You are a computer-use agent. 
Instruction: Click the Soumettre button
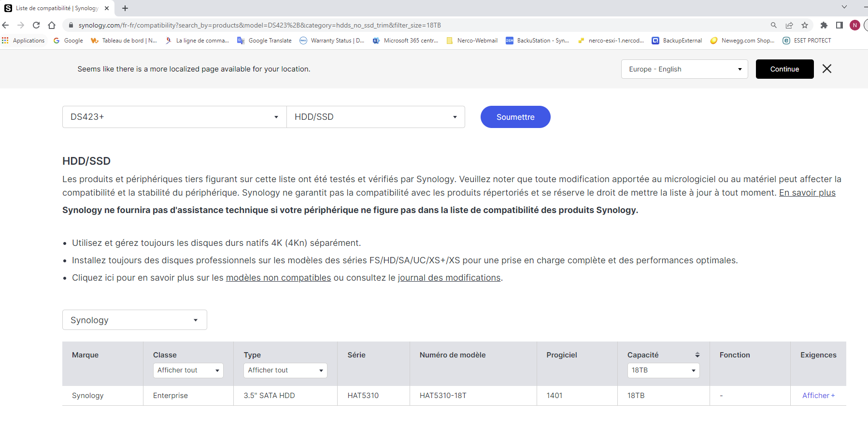(515, 117)
